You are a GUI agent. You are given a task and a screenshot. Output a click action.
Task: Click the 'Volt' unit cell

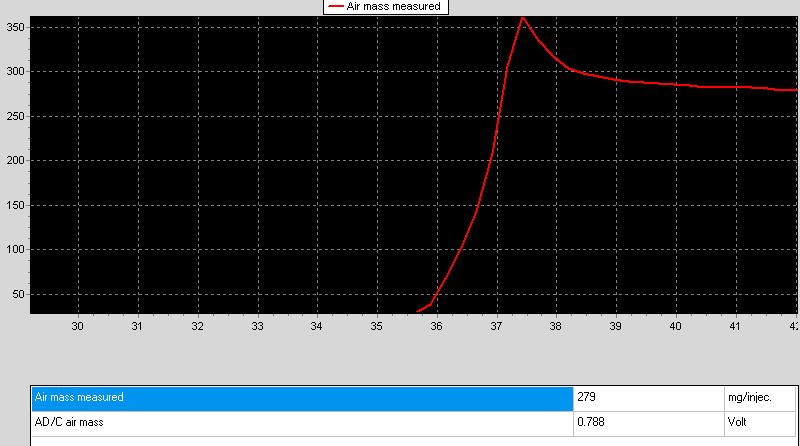(x=761, y=421)
